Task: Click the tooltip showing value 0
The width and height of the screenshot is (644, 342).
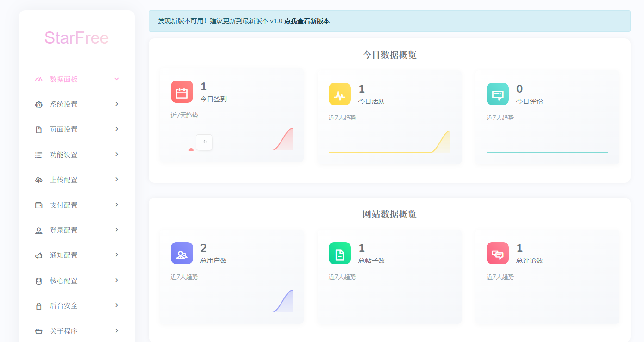Action: [x=204, y=142]
